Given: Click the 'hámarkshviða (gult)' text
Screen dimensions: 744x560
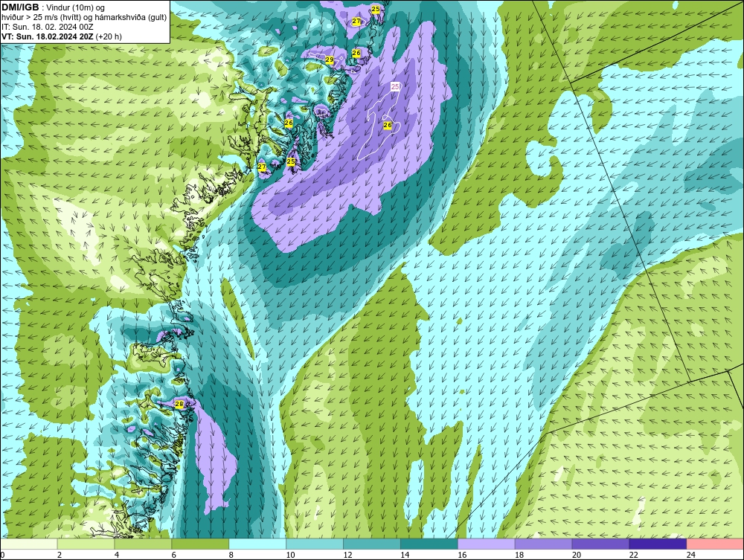Looking at the screenshot, I should pyautogui.click(x=132, y=18).
